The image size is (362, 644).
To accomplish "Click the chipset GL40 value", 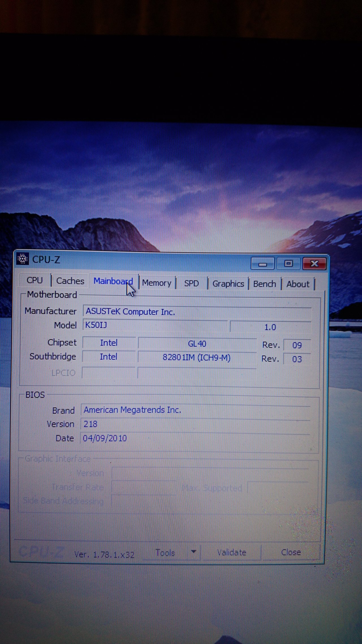I will (x=197, y=344).
